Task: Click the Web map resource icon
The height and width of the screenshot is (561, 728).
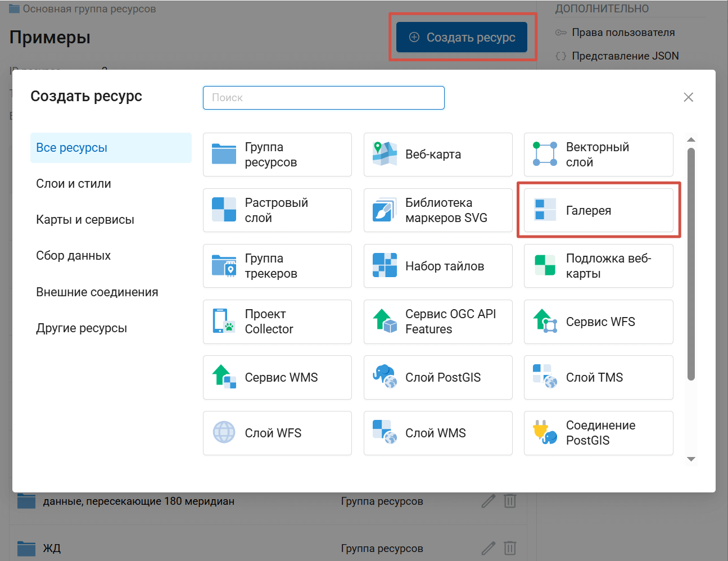Action: tap(385, 154)
